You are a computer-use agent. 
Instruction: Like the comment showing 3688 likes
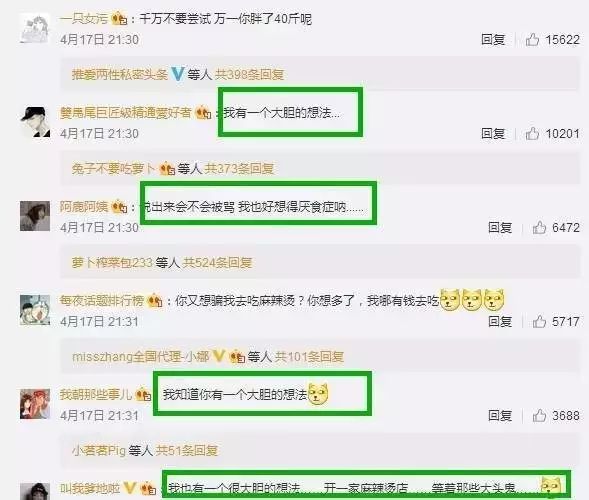pos(539,415)
